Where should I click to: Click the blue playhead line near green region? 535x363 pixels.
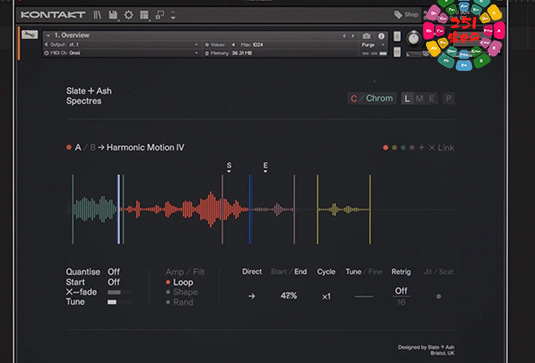pos(118,209)
